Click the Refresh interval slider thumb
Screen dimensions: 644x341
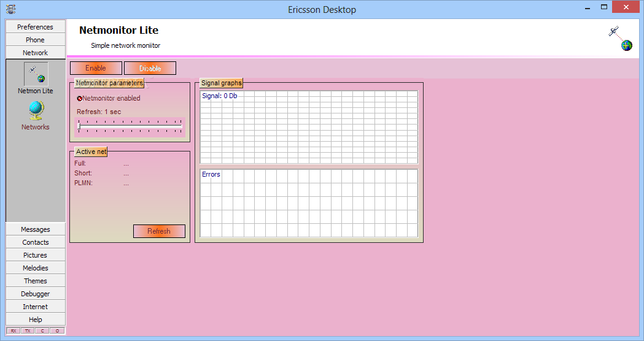click(79, 126)
